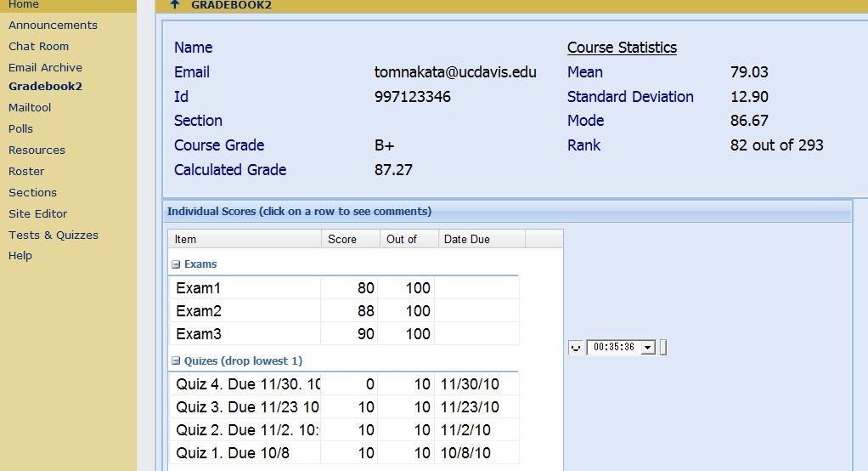This screenshot has width=868, height=471.
Task: Go to Resources
Action: [37, 150]
